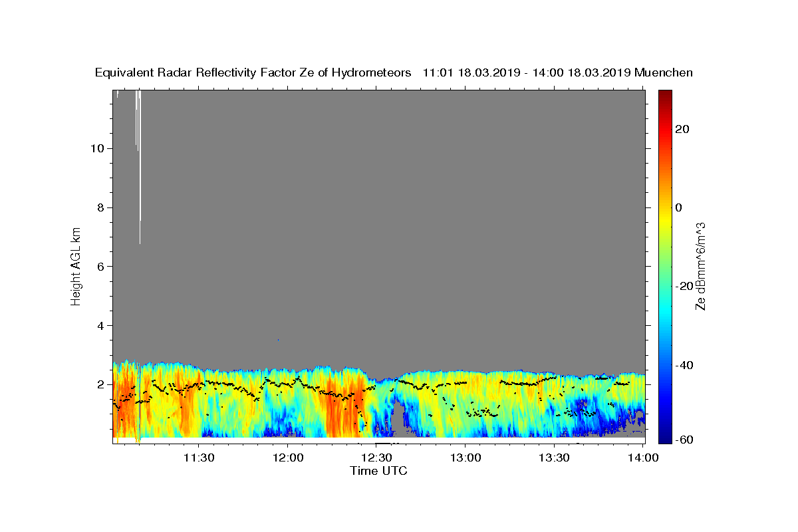
Task: Click the colorbar value '0'
Action: tap(678, 207)
